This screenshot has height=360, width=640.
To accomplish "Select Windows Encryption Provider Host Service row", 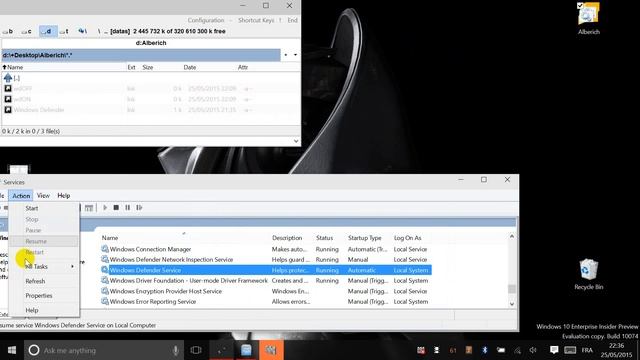I will click(266, 291).
